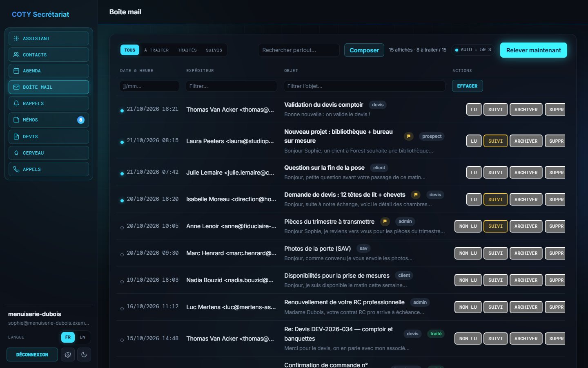Switch to the SUIVIS tab
The image size is (588, 368).
214,50
